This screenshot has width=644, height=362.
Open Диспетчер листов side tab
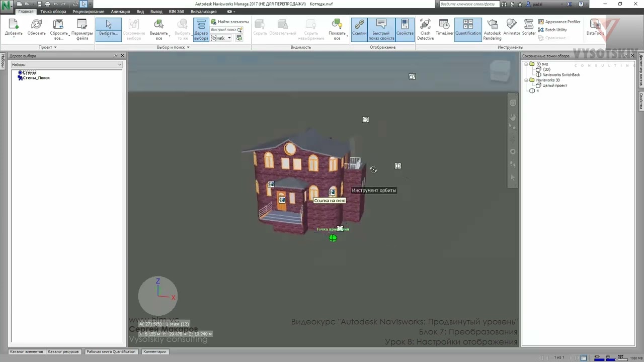point(641,69)
